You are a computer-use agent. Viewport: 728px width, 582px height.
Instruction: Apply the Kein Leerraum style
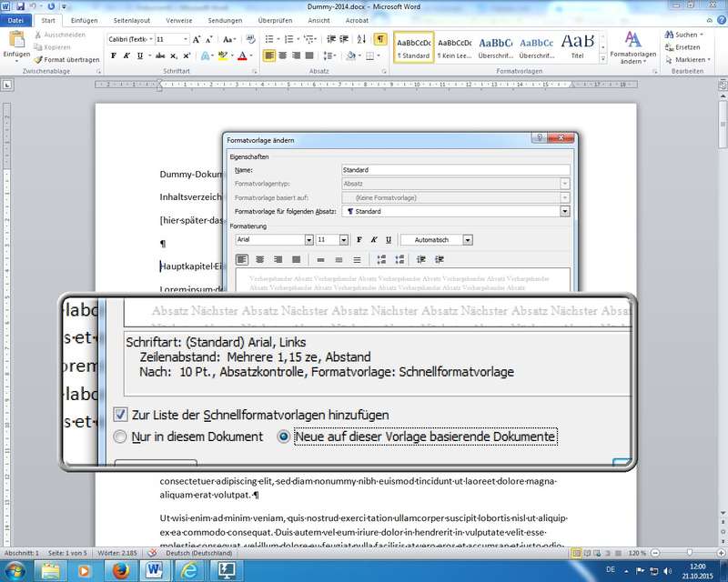(x=454, y=47)
